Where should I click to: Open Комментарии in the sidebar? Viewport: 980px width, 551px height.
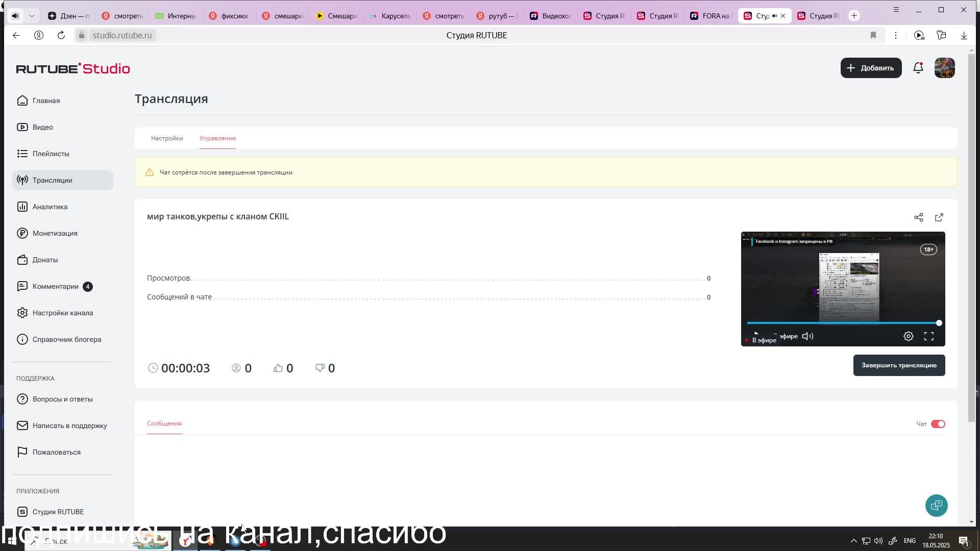click(55, 286)
